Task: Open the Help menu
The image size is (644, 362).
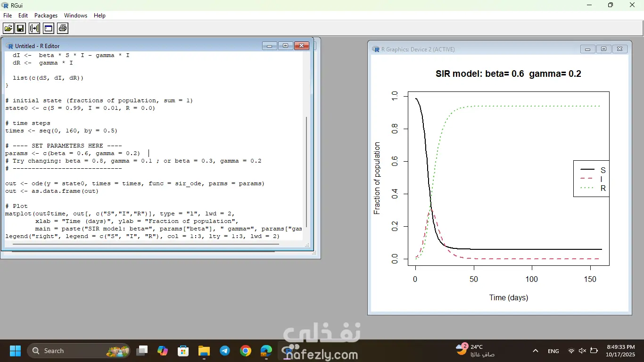Action: (x=99, y=16)
